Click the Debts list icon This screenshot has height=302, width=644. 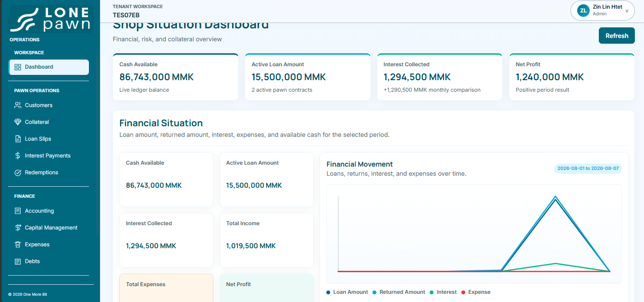pyautogui.click(x=18, y=261)
